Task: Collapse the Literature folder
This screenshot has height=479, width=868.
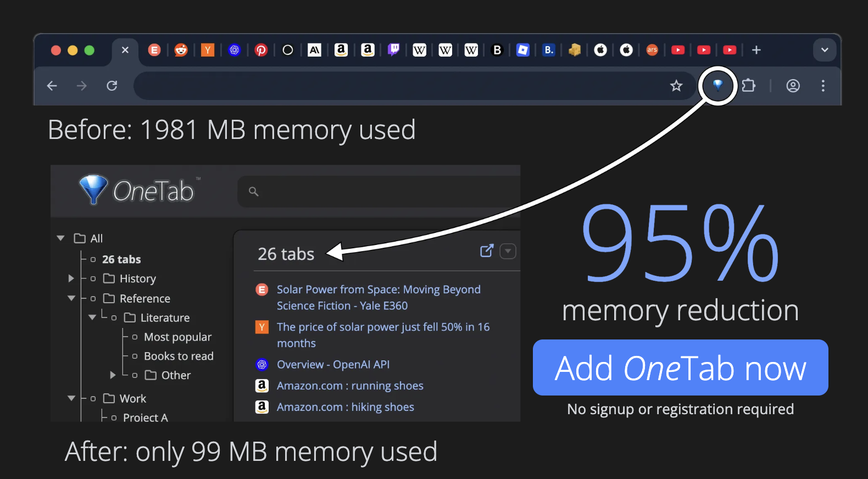Action: coord(92,318)
